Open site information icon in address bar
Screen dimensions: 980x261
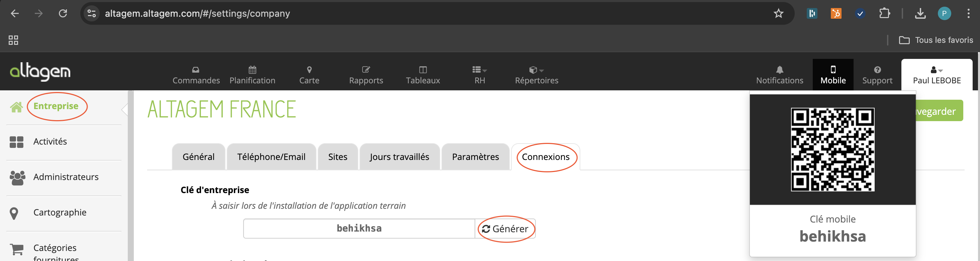92,13
